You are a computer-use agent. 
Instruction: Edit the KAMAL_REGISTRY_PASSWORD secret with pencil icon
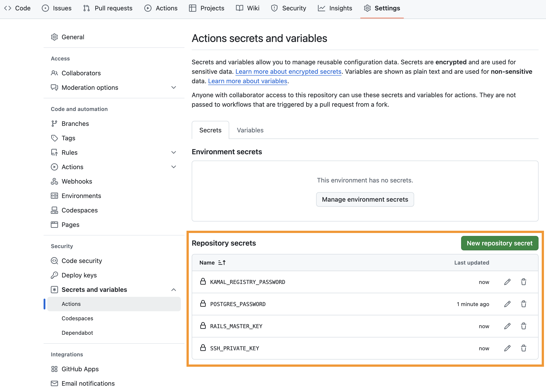(507, 282)
